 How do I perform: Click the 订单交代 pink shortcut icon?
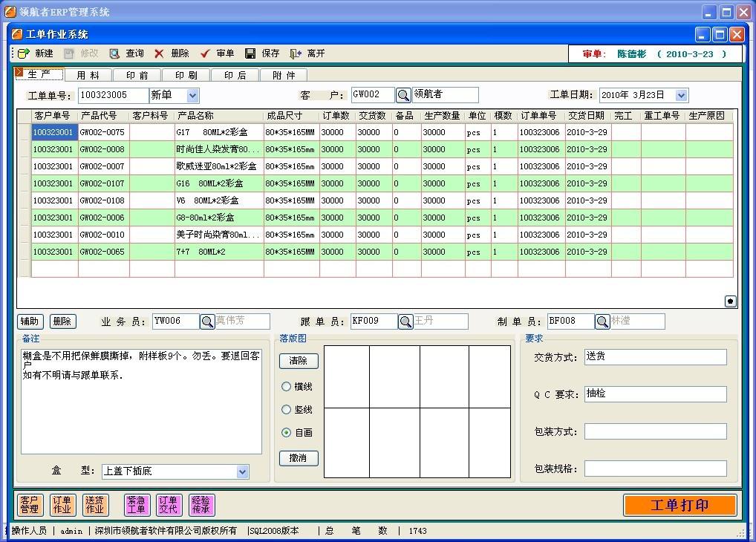[169, 505]
